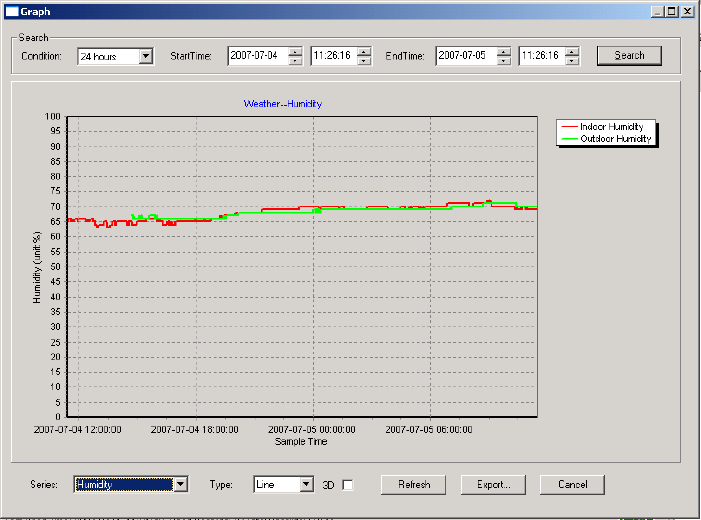Increase the EndTime date with up arrow

coord(503,51)
